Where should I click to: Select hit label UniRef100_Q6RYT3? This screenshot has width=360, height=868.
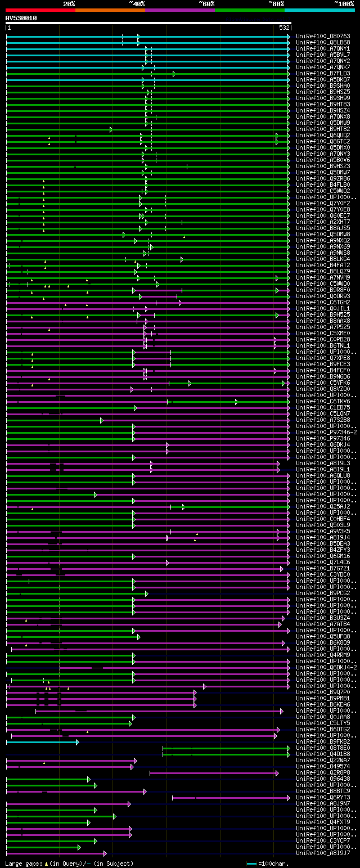click(x=323, y=797)
